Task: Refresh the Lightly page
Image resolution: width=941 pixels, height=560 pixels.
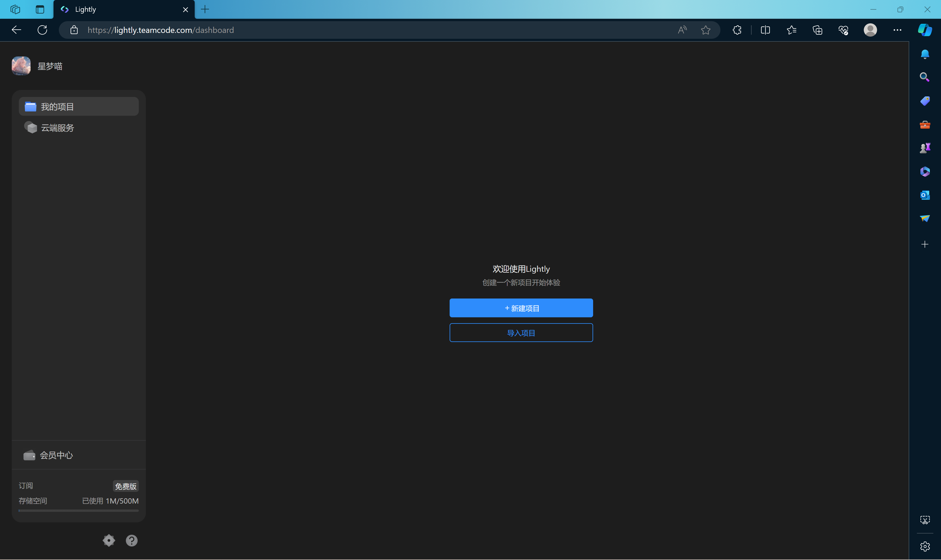Action: 42,30
